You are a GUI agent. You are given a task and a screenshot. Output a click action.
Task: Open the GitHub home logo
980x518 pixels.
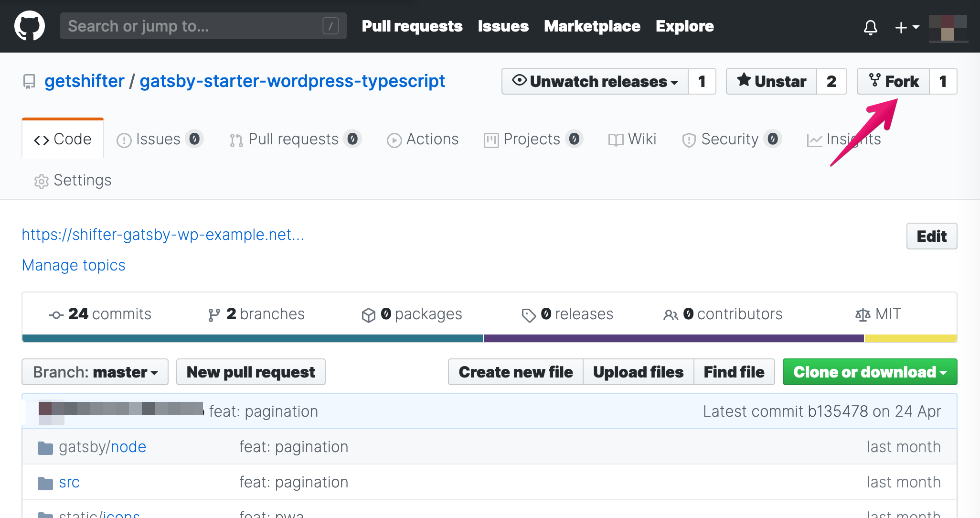[30, 26]
